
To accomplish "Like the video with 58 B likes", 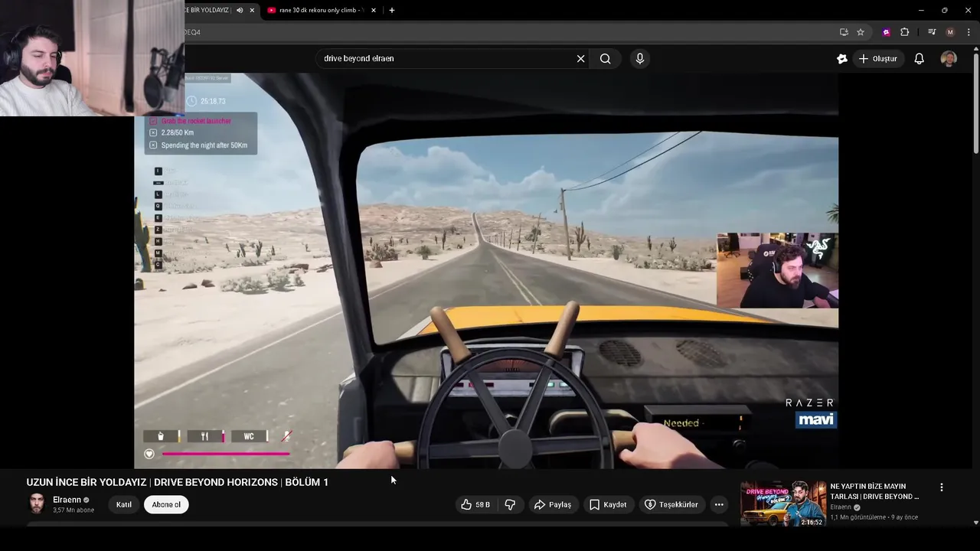I will coord(475,504).
